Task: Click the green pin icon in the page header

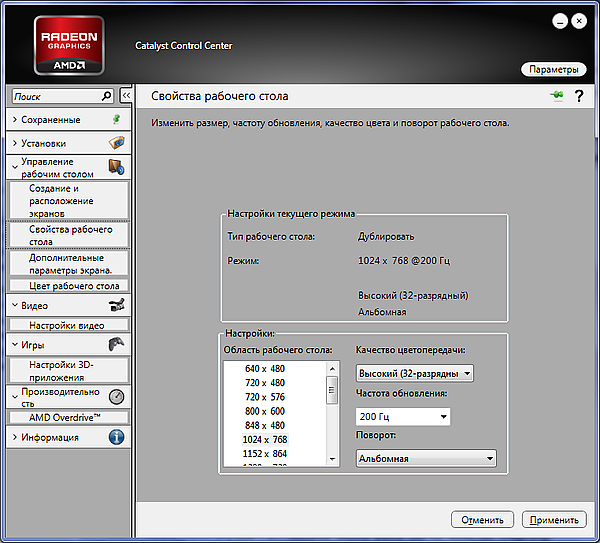Action: pyautogui.click(x=557, y=95)
